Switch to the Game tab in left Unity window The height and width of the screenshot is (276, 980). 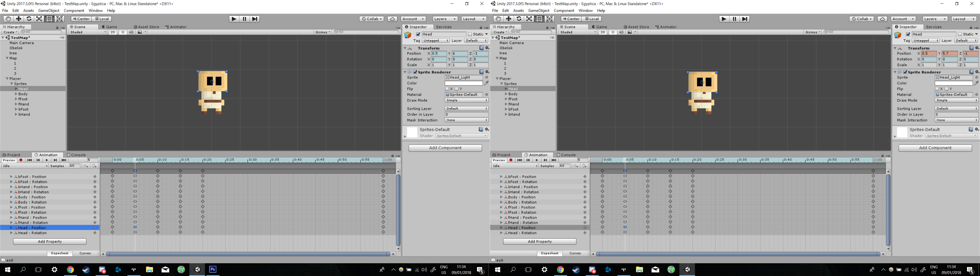(x=109, y=27)
